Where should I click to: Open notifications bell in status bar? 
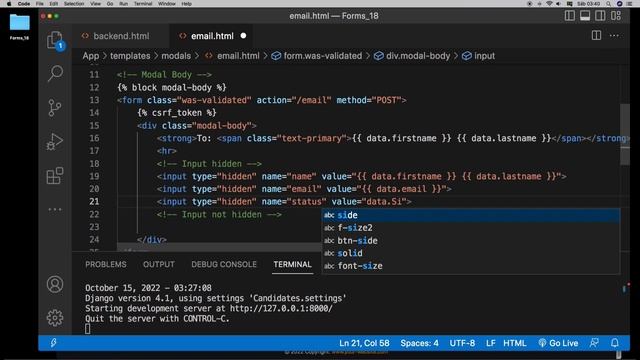(615, 343)
